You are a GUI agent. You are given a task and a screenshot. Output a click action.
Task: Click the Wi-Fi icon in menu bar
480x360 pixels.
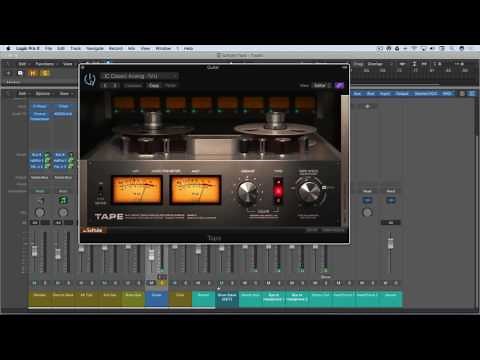[x=414, y=48]
